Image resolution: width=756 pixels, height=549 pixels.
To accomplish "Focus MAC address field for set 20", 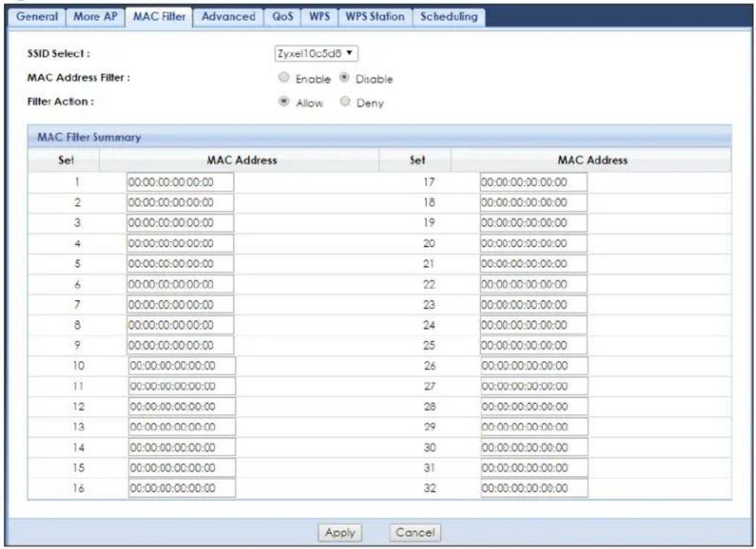I will 533,244.
